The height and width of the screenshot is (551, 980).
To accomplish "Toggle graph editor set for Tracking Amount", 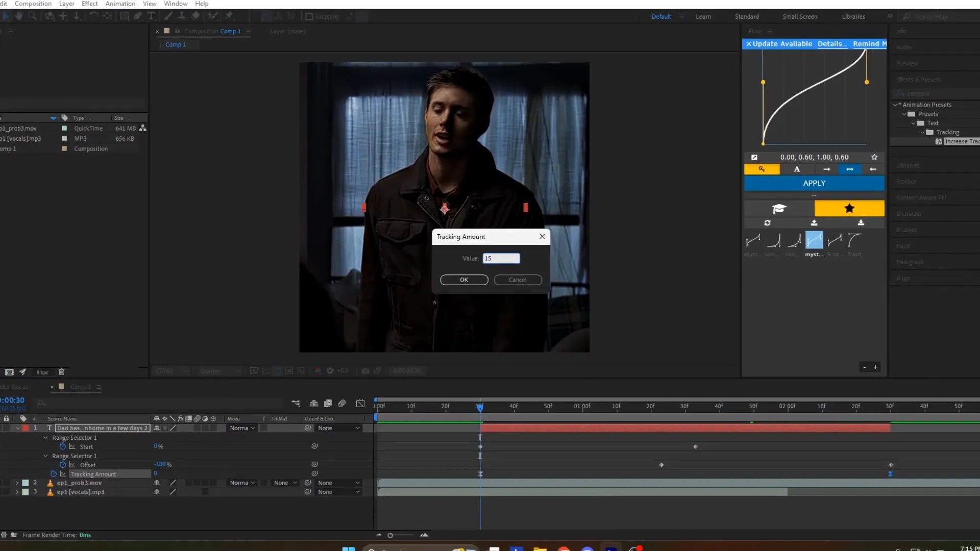I will [63, 473].
